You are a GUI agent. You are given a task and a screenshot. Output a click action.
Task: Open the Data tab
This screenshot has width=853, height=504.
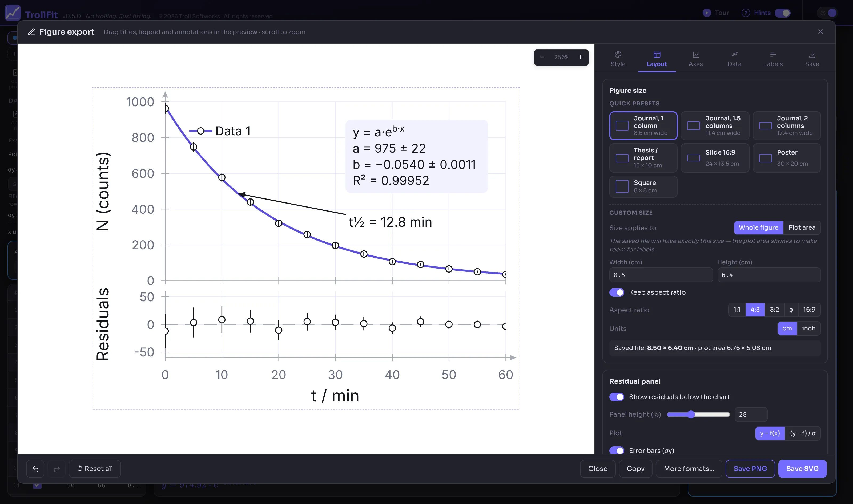tap(734, 59)
